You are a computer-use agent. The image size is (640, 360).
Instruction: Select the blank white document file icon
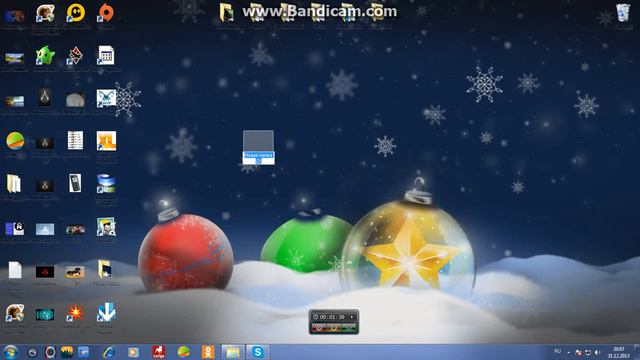(x=15, y=270)
